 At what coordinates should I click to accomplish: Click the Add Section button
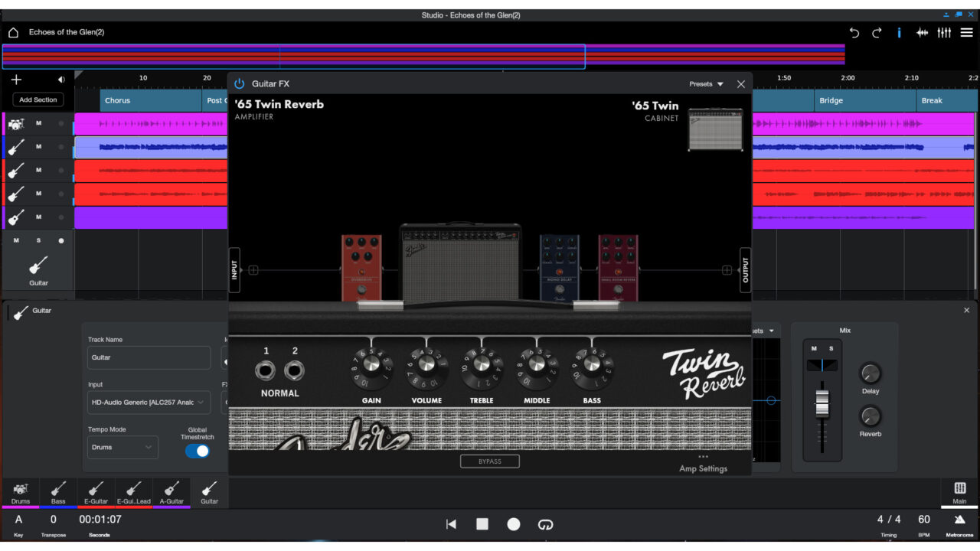[38, 99]
